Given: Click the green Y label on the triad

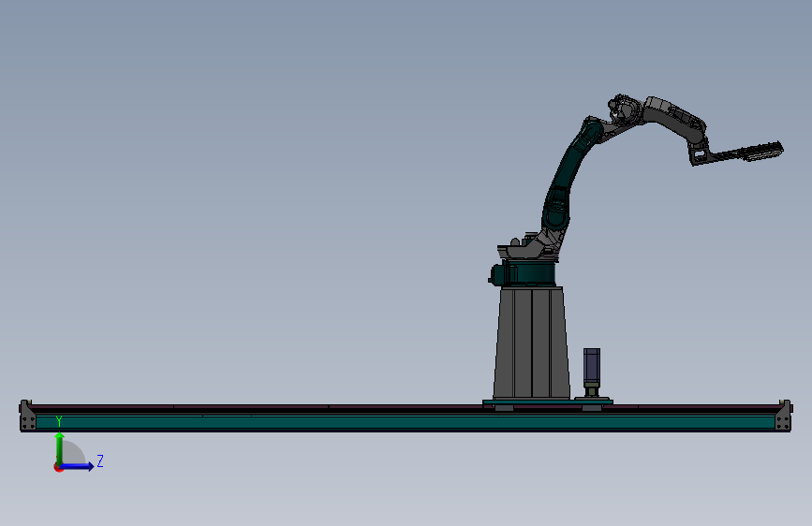Looking at the screenshot, I should 59,421.
